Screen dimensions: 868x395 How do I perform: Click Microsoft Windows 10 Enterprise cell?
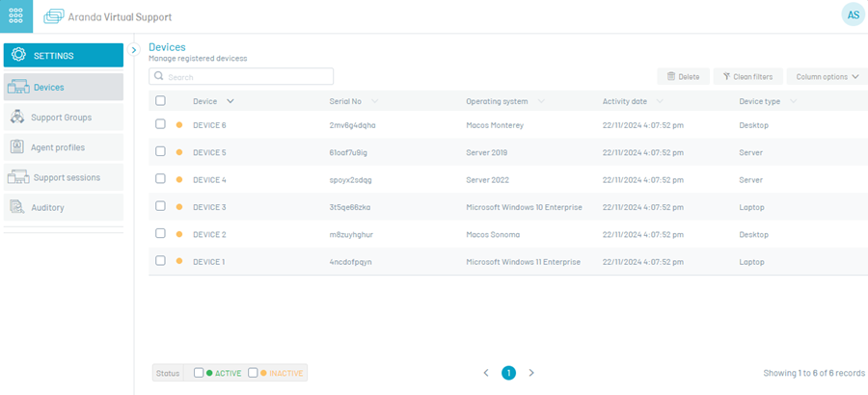524,207
